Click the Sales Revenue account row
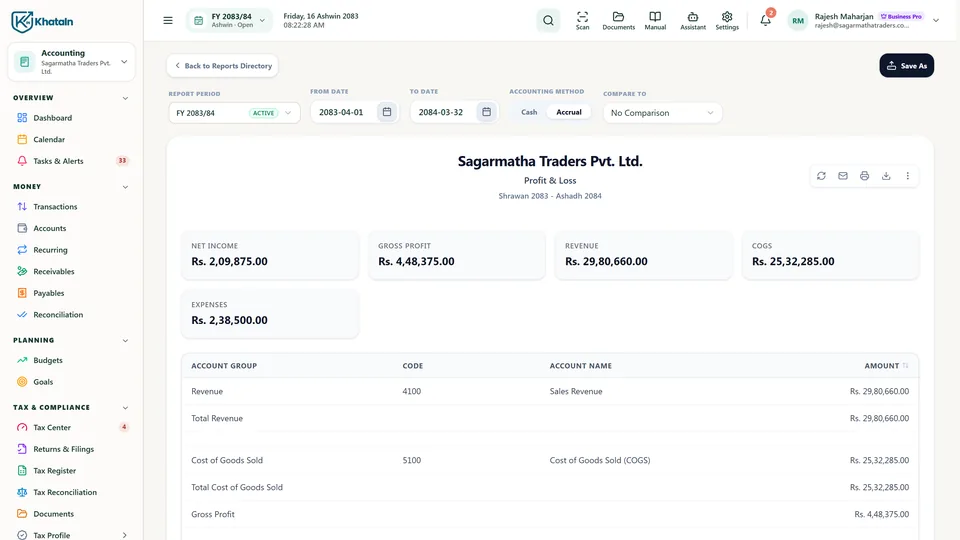 [x=550, y=391]
